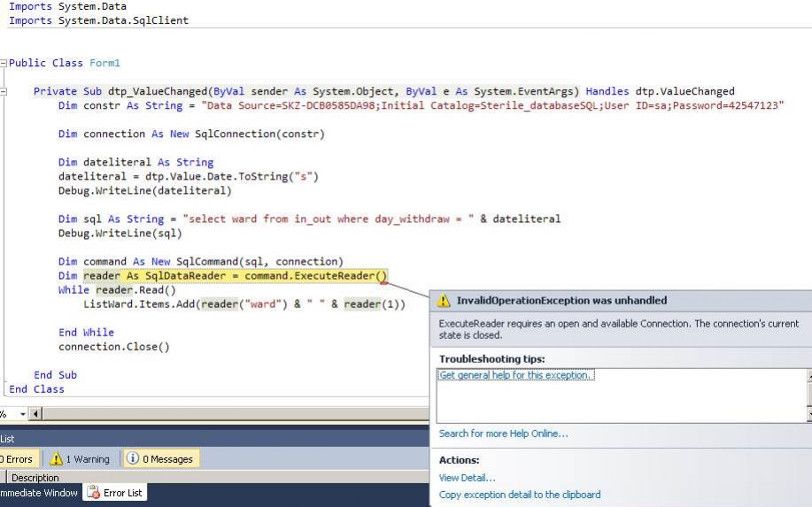Click the Description column header

pos(35,478)
